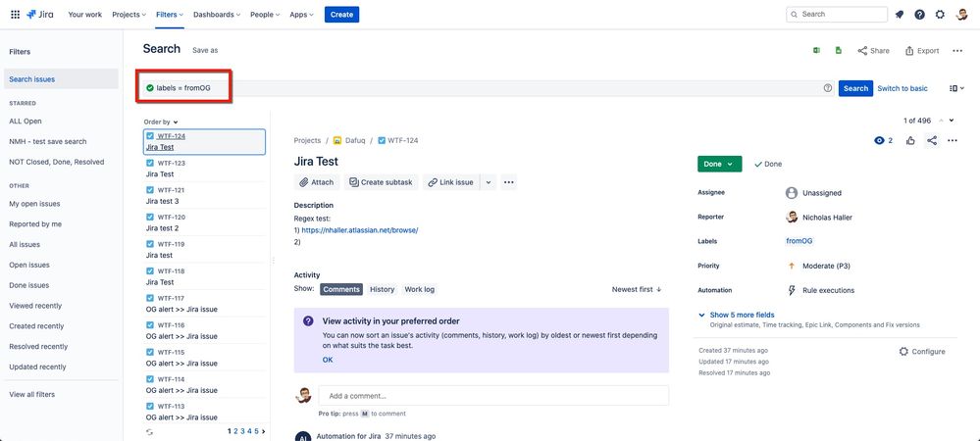
Task: Open more actions for search header
Action: pyautogui.click(x=956, y=51)
